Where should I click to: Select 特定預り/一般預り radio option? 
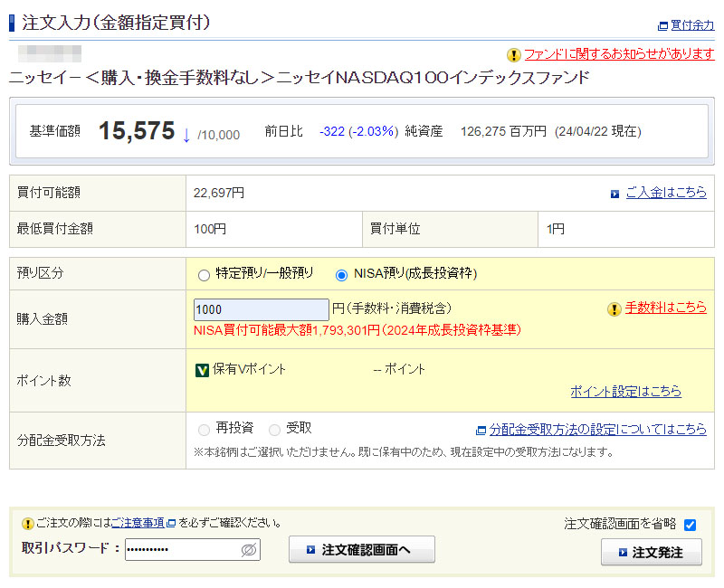coord(204,274)
